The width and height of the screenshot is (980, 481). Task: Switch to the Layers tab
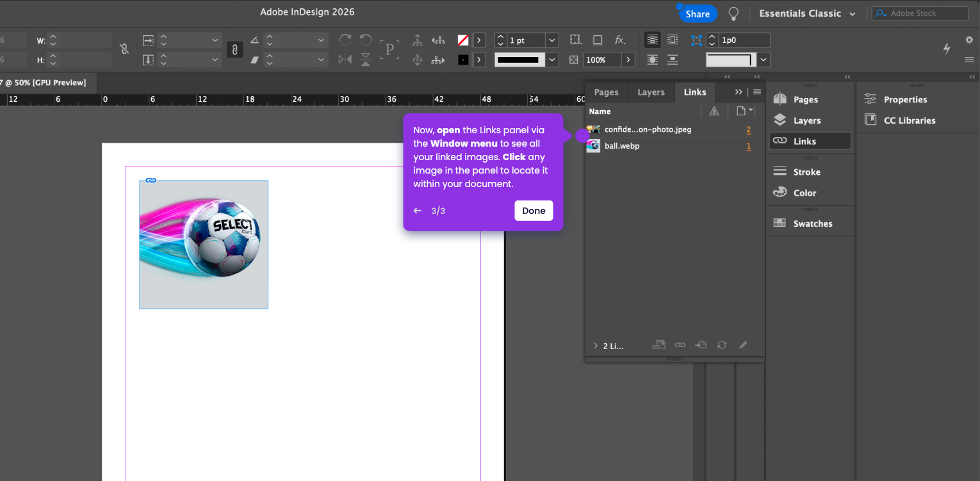tap(651, 92)
